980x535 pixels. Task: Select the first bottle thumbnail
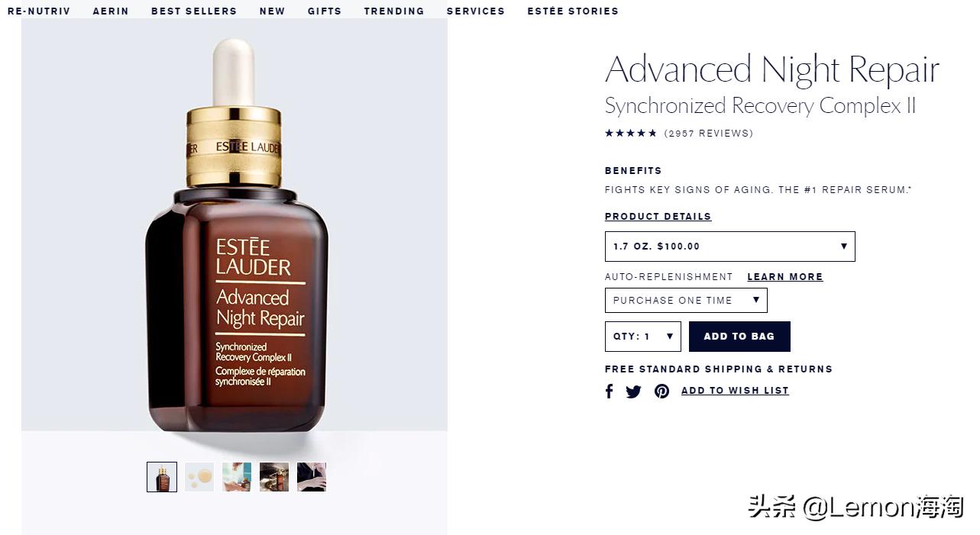pyautogui.click(x=162, y=477)
